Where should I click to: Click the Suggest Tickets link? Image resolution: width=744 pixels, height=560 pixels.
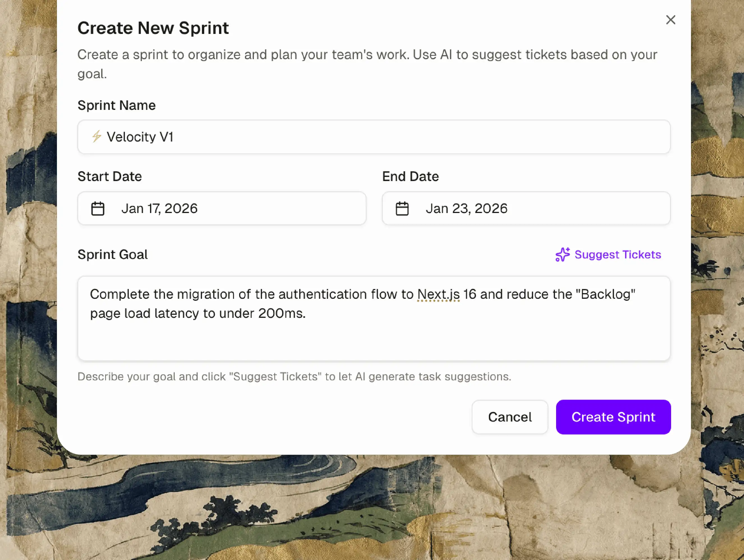coord(618,255)
